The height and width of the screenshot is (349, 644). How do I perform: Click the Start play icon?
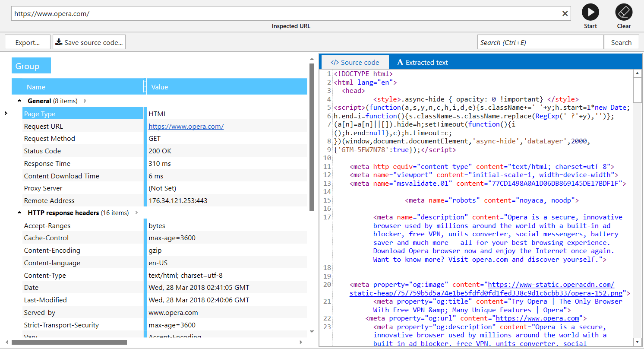(590, 12)
